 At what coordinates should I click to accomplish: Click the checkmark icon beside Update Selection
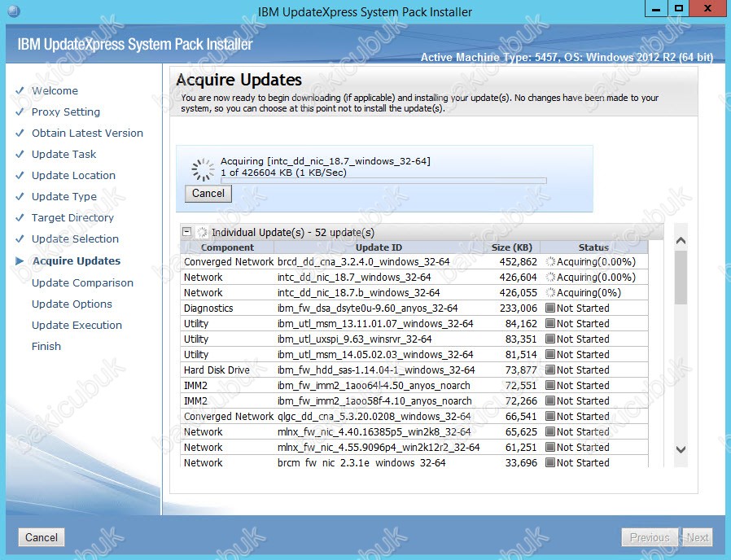click(20, 238)
